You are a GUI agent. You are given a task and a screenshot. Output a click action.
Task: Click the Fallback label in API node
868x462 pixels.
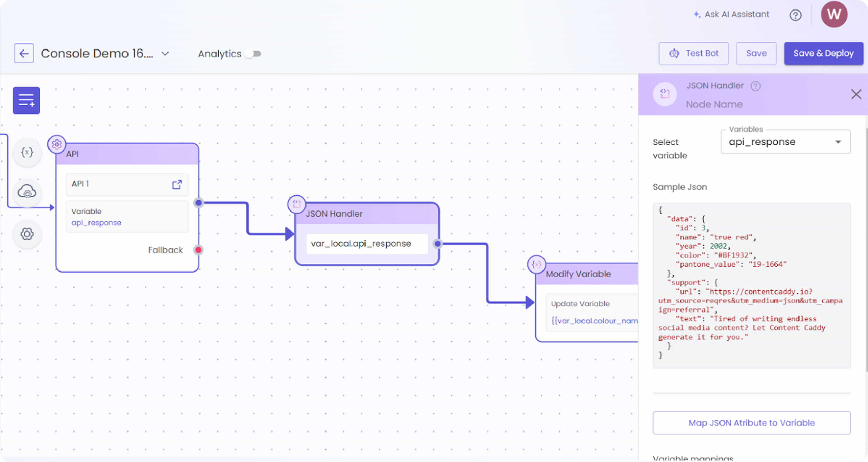tap(165, 250)
